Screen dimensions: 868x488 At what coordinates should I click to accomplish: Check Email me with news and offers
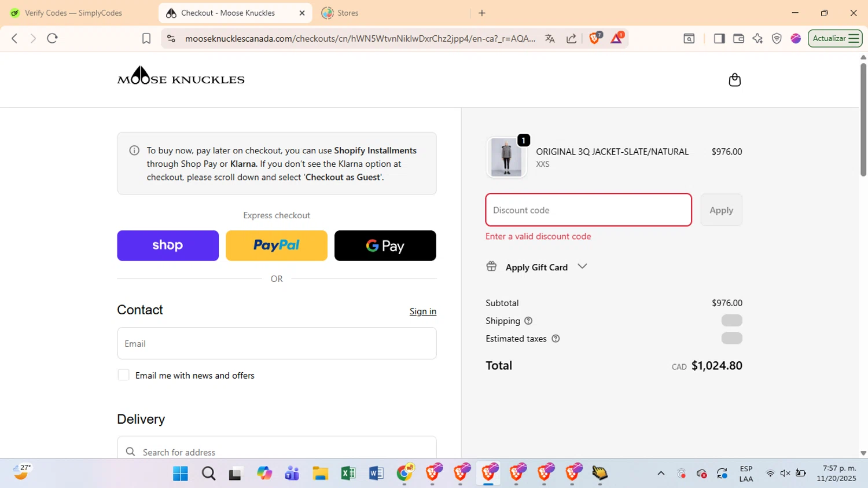(123, 375)
